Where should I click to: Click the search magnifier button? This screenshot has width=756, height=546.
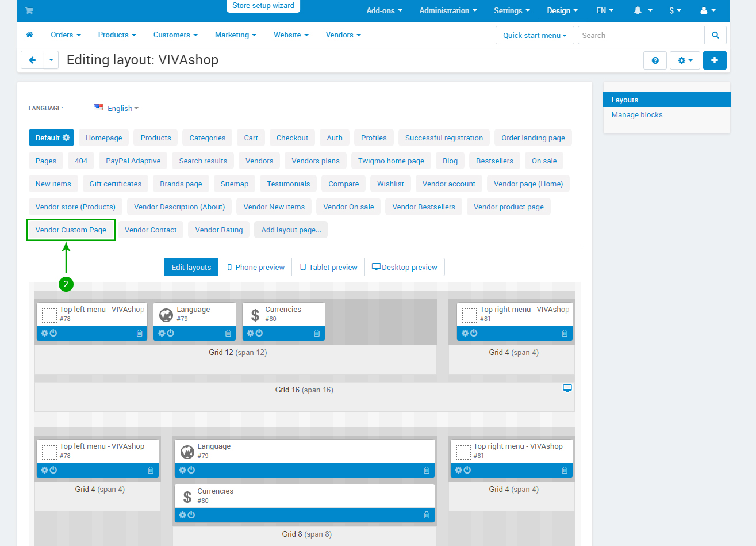pos(715,35)
